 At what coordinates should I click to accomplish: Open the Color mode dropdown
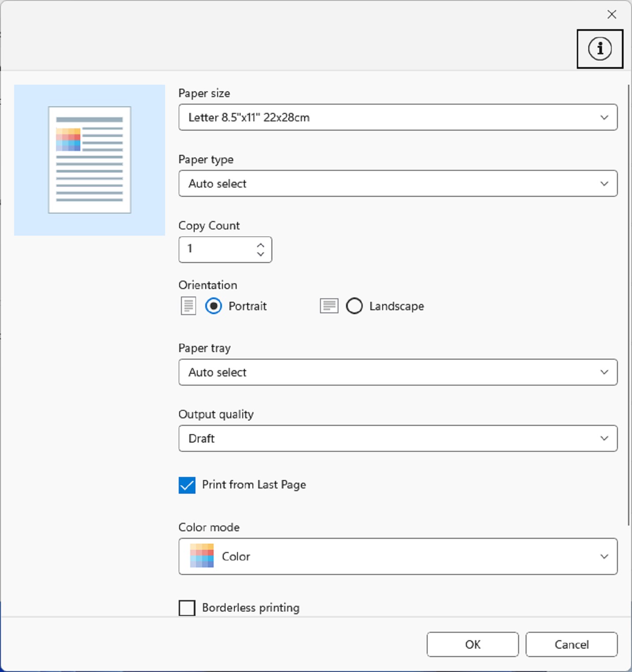(397, 556)
